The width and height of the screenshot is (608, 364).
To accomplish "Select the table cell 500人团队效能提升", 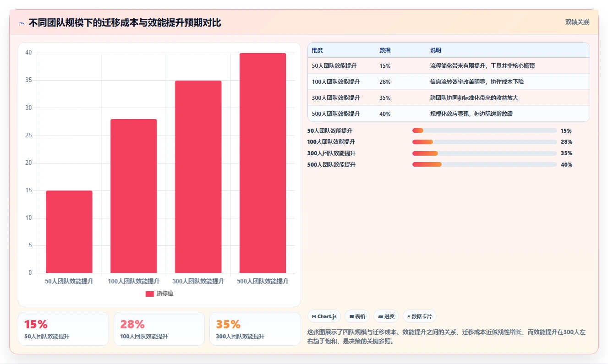I will [336, 114].
